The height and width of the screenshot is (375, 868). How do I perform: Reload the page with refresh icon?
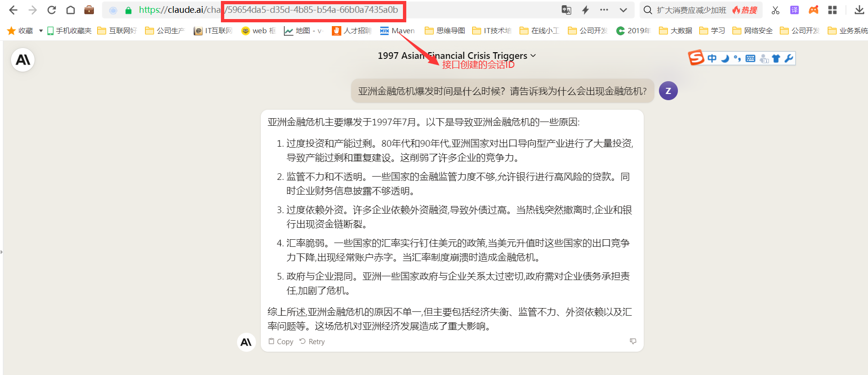(x=52, y=10)
